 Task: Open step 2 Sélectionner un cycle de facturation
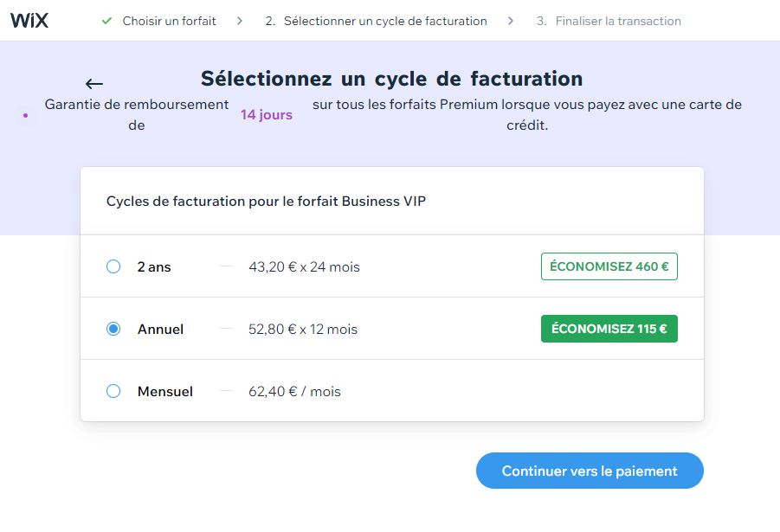376,21
